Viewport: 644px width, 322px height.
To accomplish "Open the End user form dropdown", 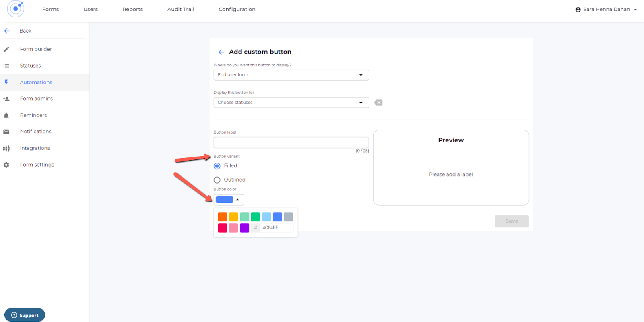I will (x=291, y=75).
